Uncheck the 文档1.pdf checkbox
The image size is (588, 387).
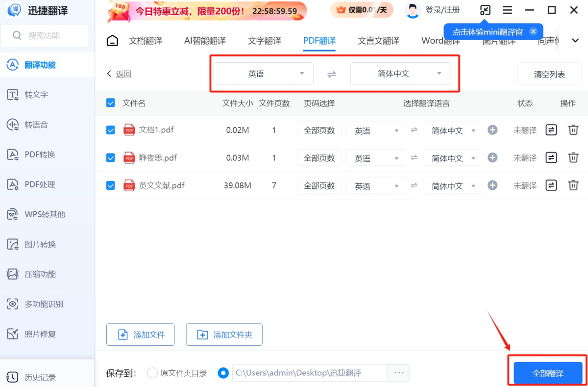[111, 130]
